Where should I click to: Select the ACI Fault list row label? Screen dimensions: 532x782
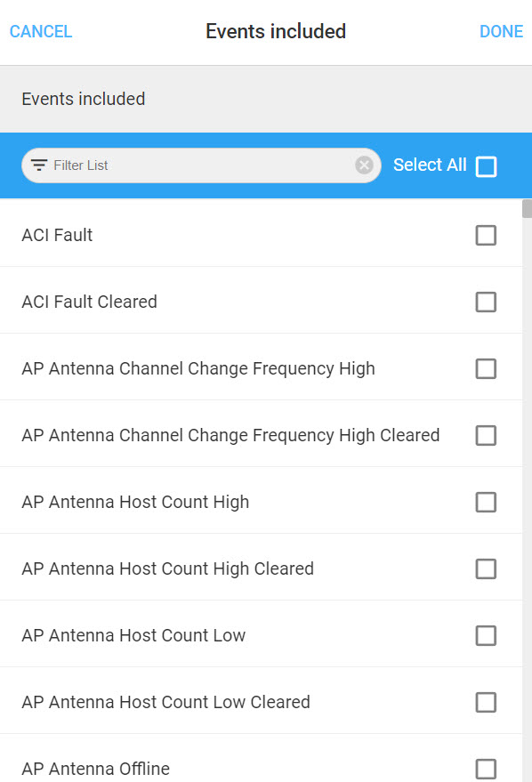tap(57, 235)
